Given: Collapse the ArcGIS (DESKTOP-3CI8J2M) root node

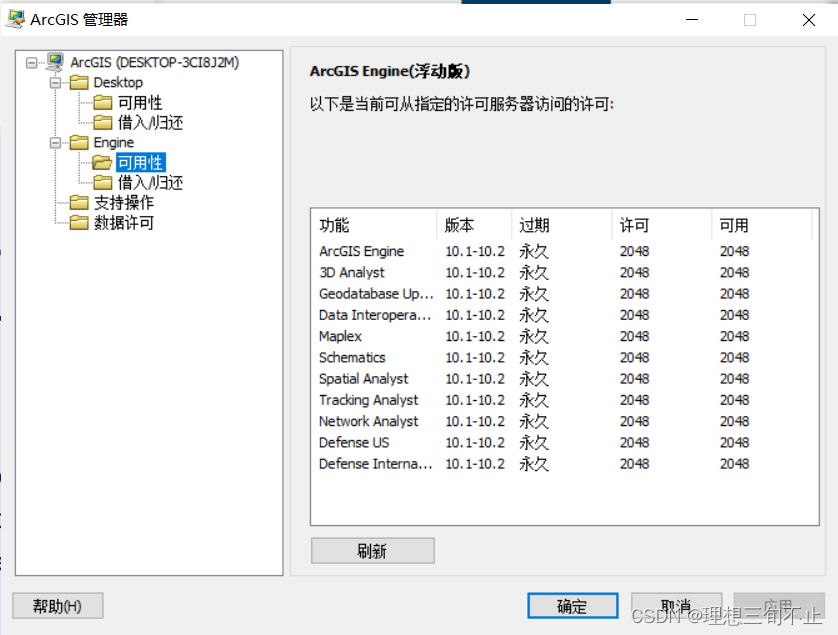Looking at the screenshot, I should click(32, 63).
